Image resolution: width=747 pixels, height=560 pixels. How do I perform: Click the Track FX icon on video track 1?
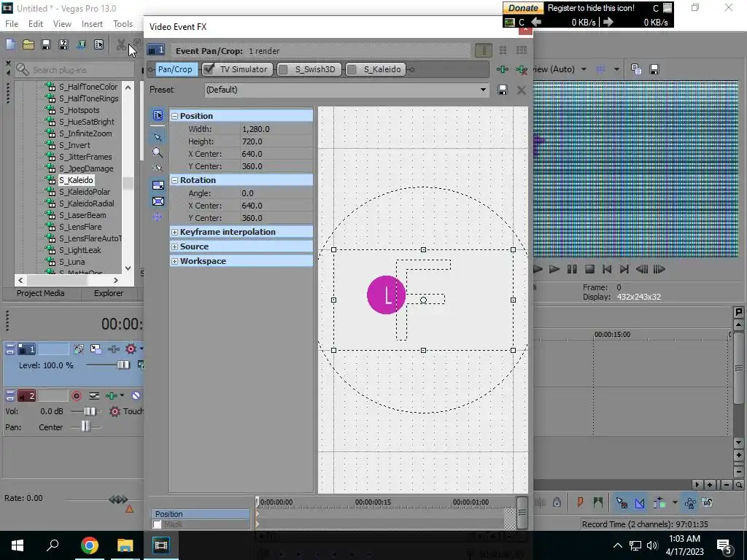[113, 349]
